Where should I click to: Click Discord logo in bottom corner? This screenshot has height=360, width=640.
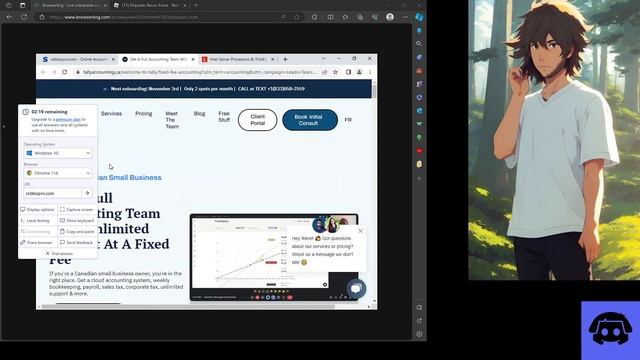[x=611, y=331]
